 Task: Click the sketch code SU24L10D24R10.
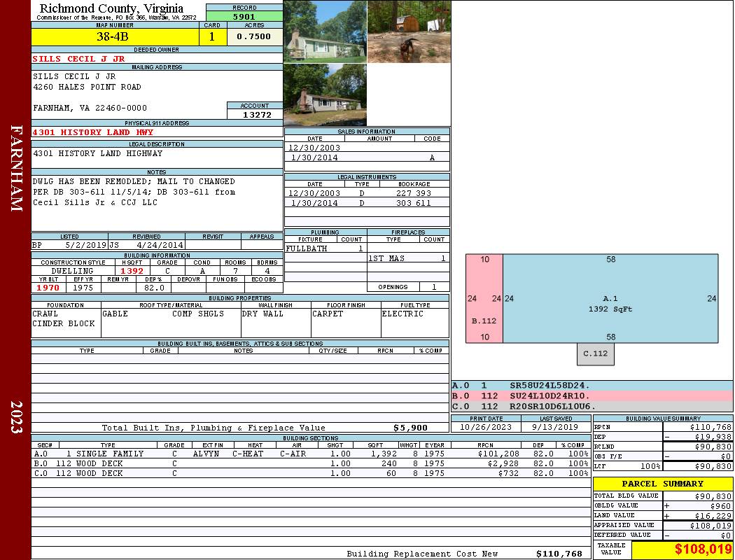549,395
